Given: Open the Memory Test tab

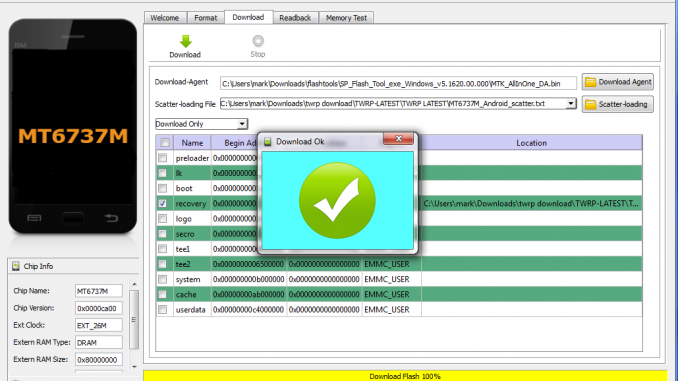Looking at the screenshot, I should coord(346,18).
